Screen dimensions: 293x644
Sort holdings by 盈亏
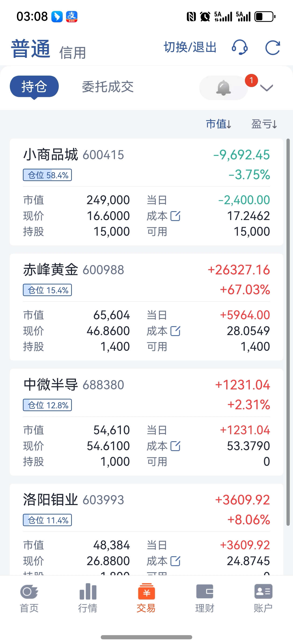click(264, 124)
